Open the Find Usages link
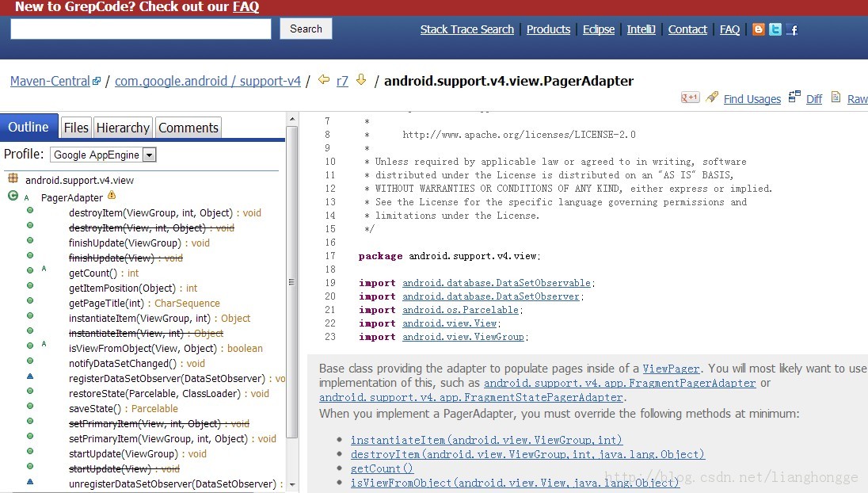Image resolution: width=868 pixels, height=493 pixels. tap(752, 98)
